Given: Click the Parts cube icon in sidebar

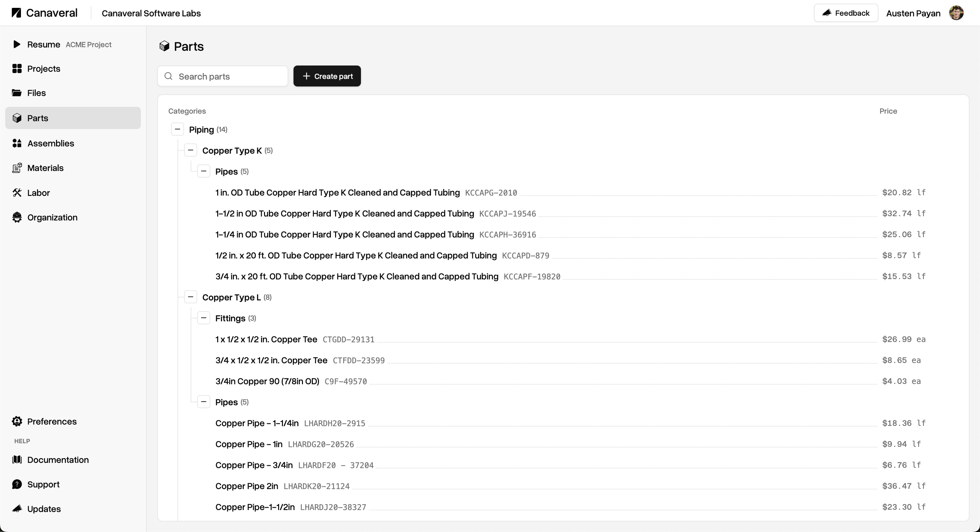Looking at the screenshot, I should pyautogui.click(x=17, y=118).
